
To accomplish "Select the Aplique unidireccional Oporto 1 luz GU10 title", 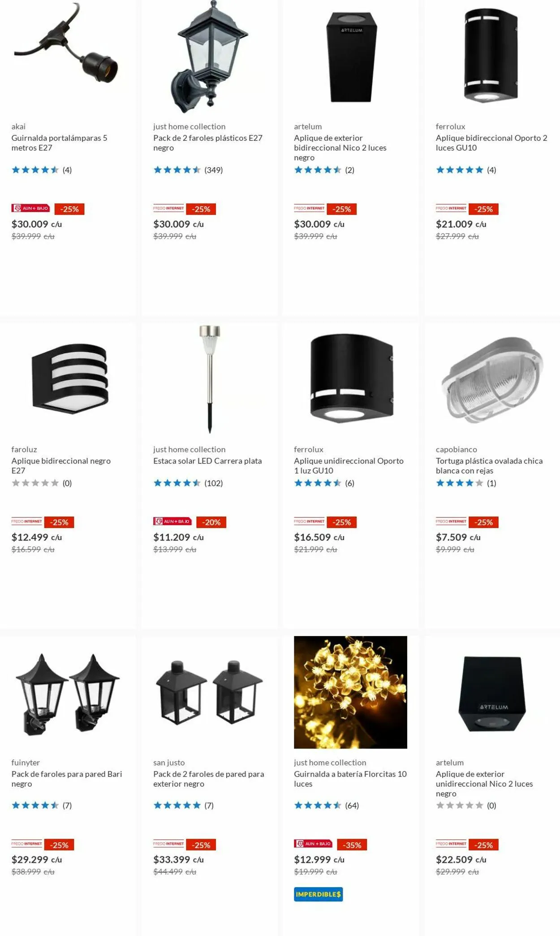I will click(x=349, y=466).
